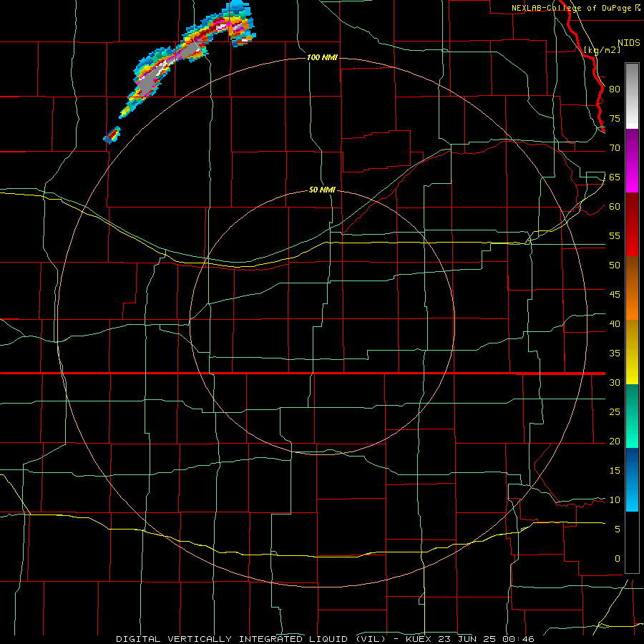The image size is (644, 644).
Task: Click the scale value label '15'
Action: pyautogui.click(x=615, y=471)
